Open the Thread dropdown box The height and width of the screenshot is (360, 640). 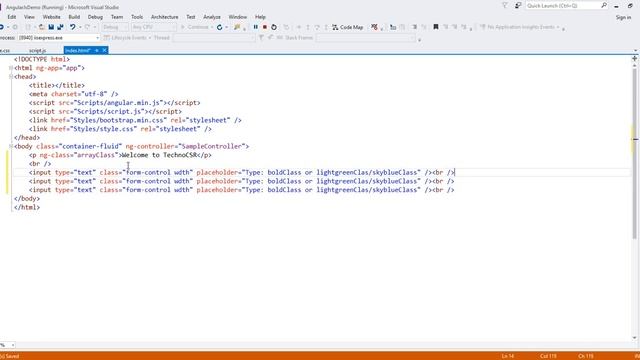pyautogui.click(x=213, y=38)
